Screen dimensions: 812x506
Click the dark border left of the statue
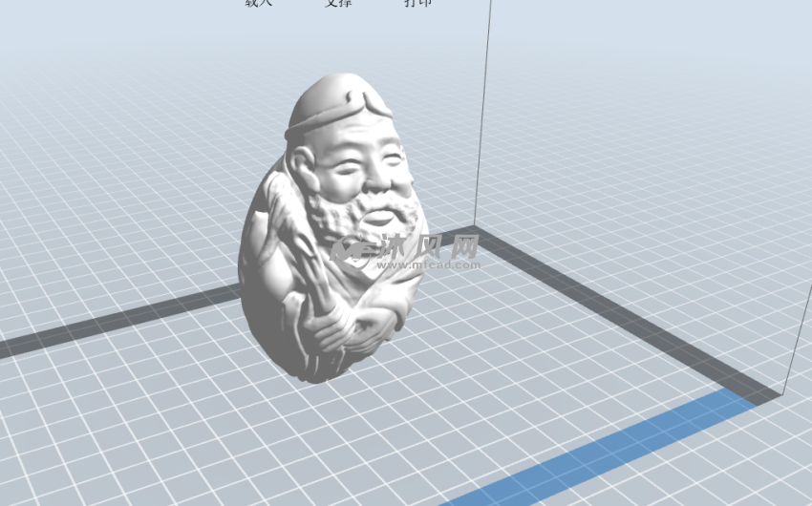tap(115, 320)
